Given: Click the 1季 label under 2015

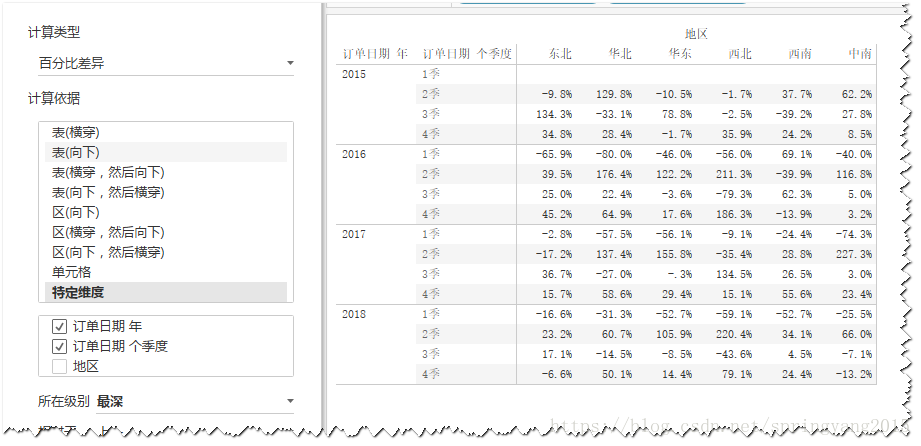Looking at the screenshot, I should 431,74.
